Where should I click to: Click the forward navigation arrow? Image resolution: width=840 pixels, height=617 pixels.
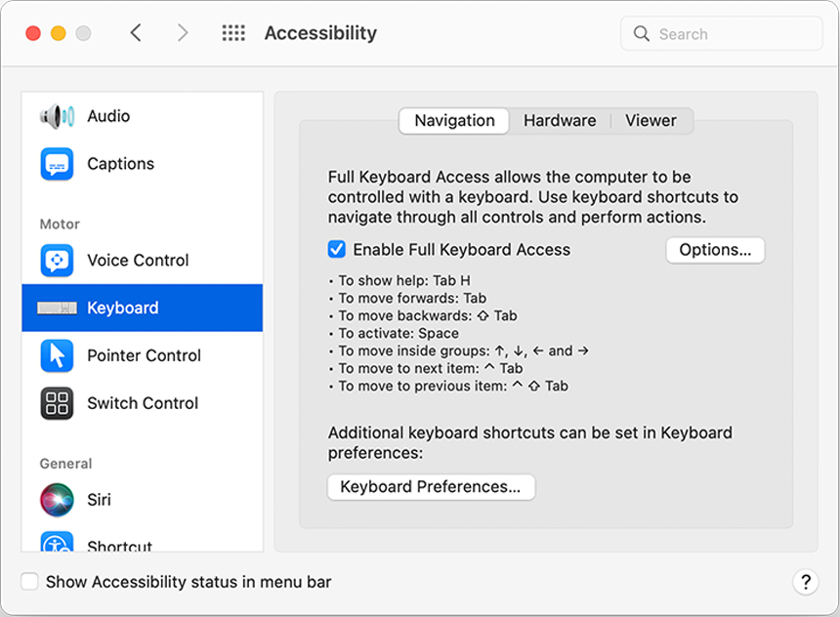coord(183,32)
